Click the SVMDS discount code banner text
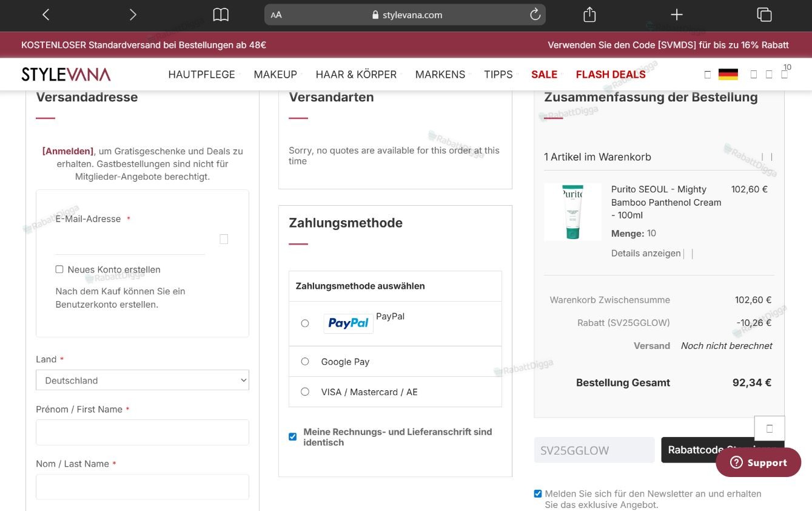Image resolution: width=812 pixels, height=511 pixels. pyautogui.click(x=668, y=45)
